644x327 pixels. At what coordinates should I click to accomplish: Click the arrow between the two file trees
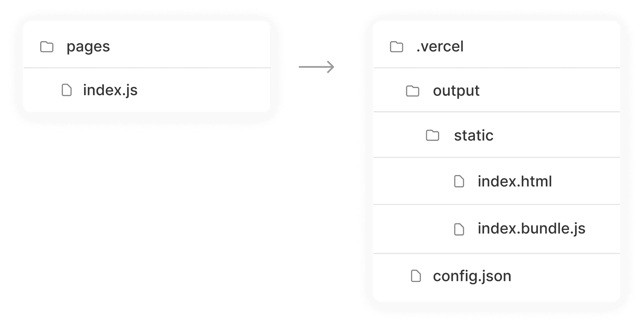316,67
